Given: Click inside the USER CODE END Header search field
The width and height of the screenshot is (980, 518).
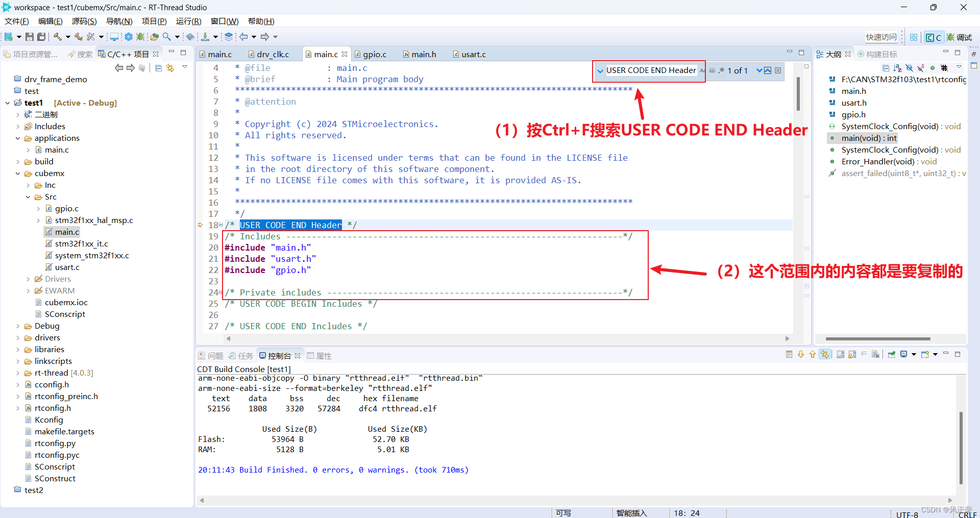Looking at the screenshot, I should click(x=651, y=70).
